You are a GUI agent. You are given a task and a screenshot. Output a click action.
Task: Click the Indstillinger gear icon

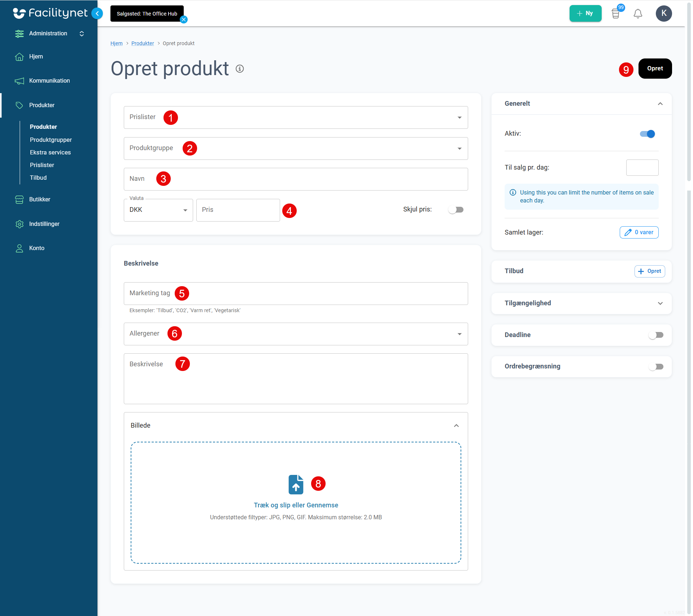(19, 224)
